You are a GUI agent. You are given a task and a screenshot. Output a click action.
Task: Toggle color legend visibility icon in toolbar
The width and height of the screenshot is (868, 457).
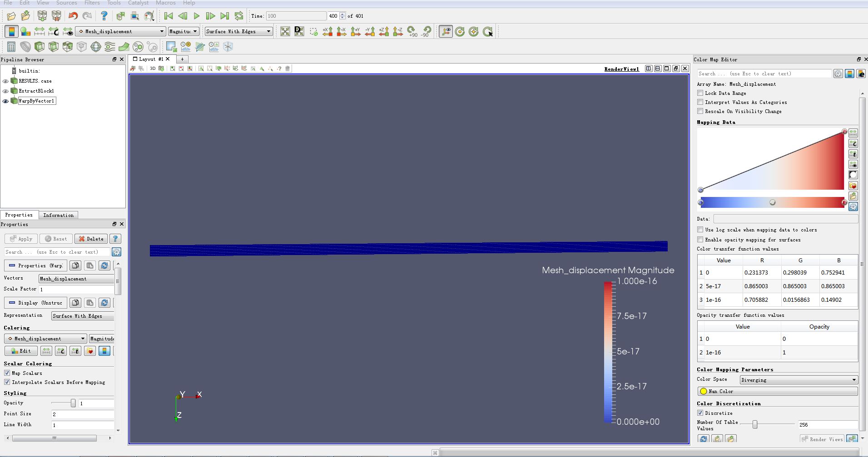(11, 31)
